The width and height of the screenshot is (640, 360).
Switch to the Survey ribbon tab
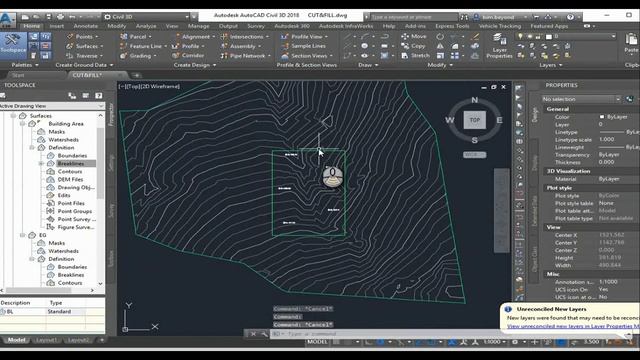click(256, 26)
